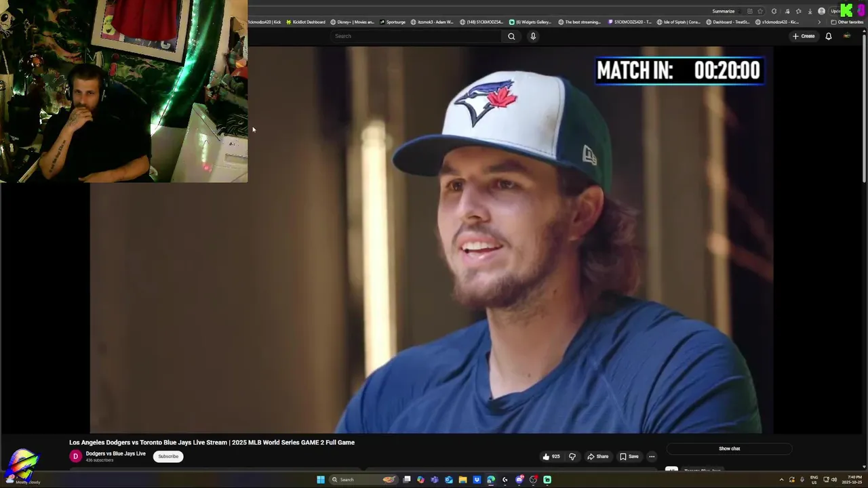Open Copilot from taskbar

coord(420,479)
